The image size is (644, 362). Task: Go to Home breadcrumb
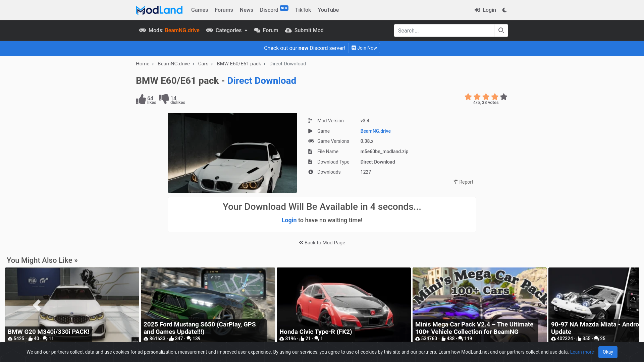point(143,64)
